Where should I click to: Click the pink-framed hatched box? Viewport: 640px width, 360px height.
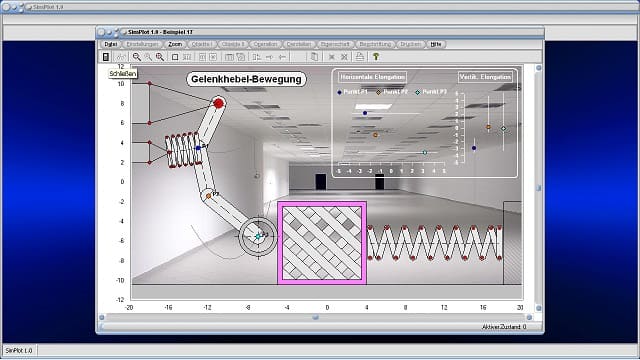tap(322, 243)
